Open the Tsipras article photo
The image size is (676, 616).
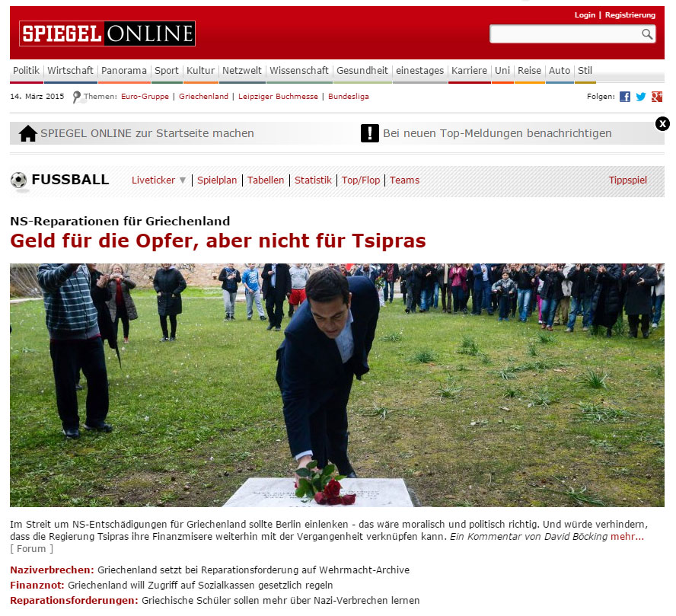click(x=337, y=385)
